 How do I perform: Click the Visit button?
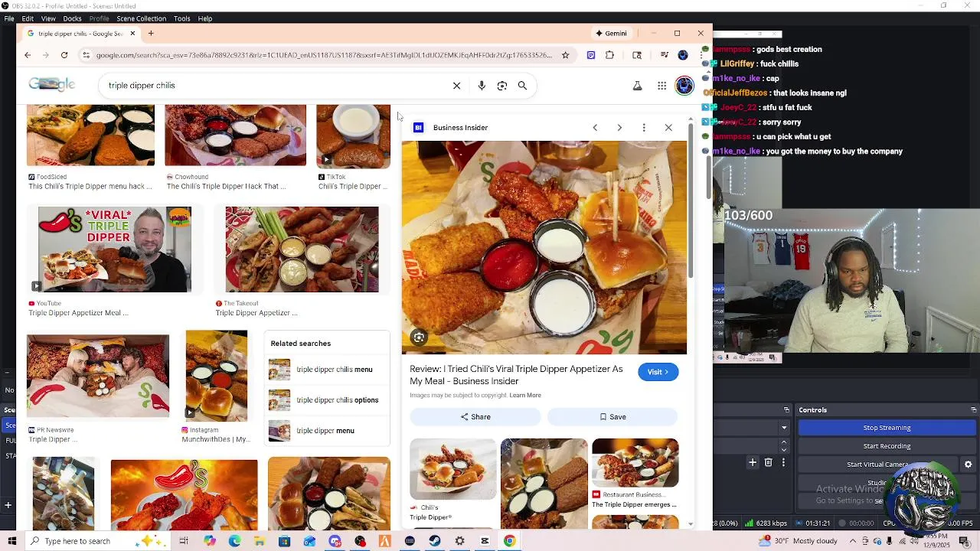click(658, 372)
